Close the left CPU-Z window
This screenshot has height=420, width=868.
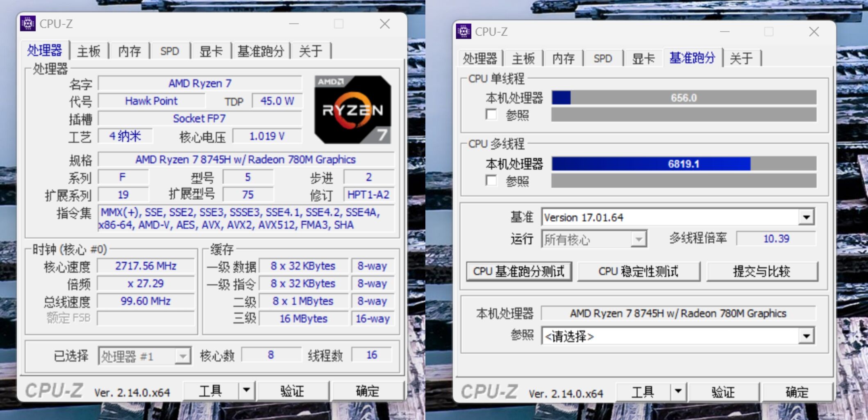pyautogui.click(x=384, y=24)
